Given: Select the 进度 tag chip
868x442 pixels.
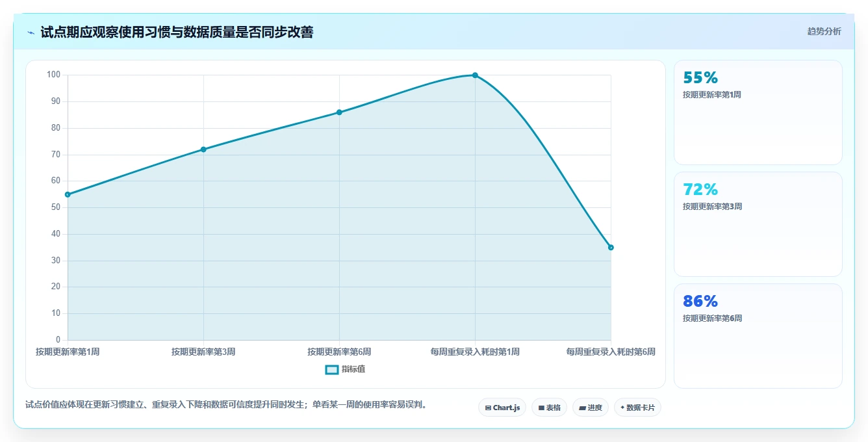Looking at the screenshot, I should pos(590,408).
